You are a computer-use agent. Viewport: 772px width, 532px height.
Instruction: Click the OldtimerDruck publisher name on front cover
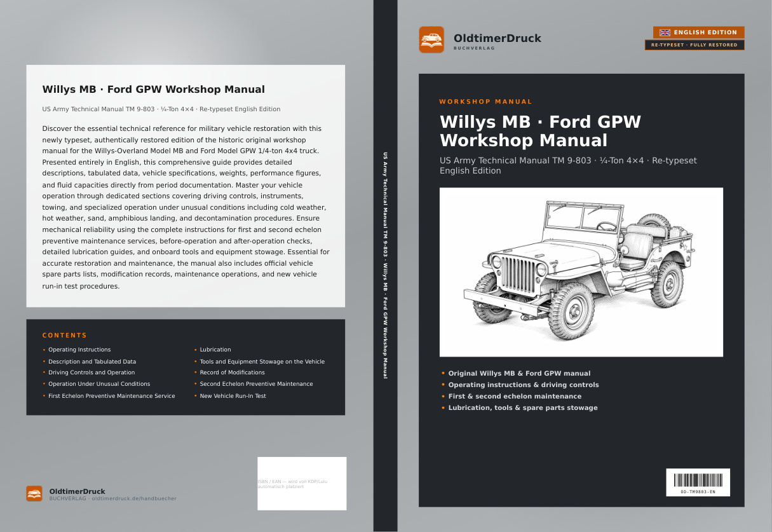(498, 38)
